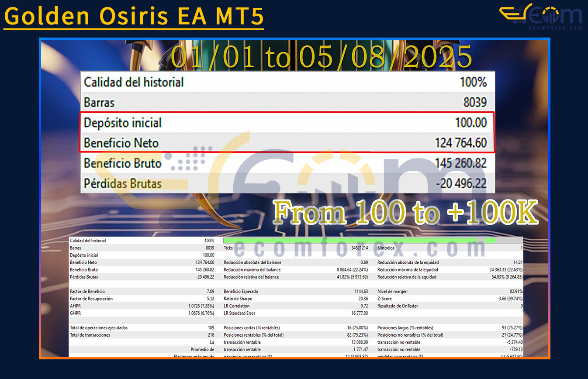Viewport: 588px width, 379px height.
Task: Click the date range heading 01/01 to 05/08/2025
Action: point(321,56)
